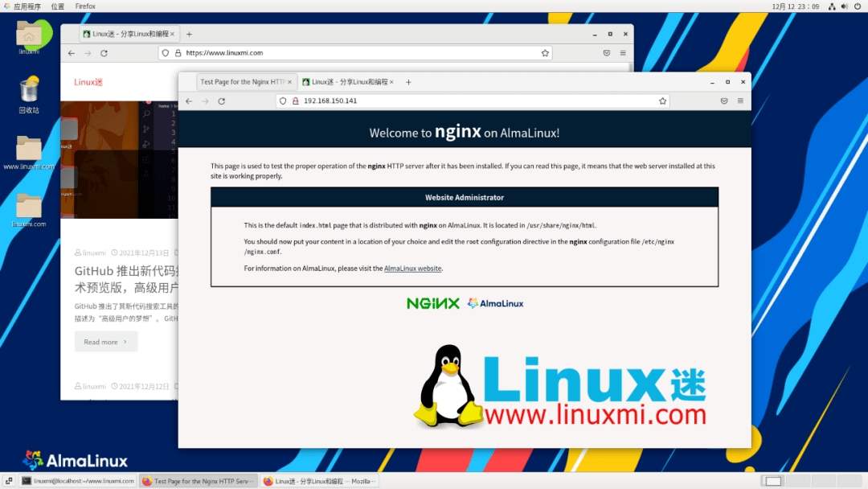Select first workspace in bottom-right switcher
868x489 pixels.
(773, 481)
